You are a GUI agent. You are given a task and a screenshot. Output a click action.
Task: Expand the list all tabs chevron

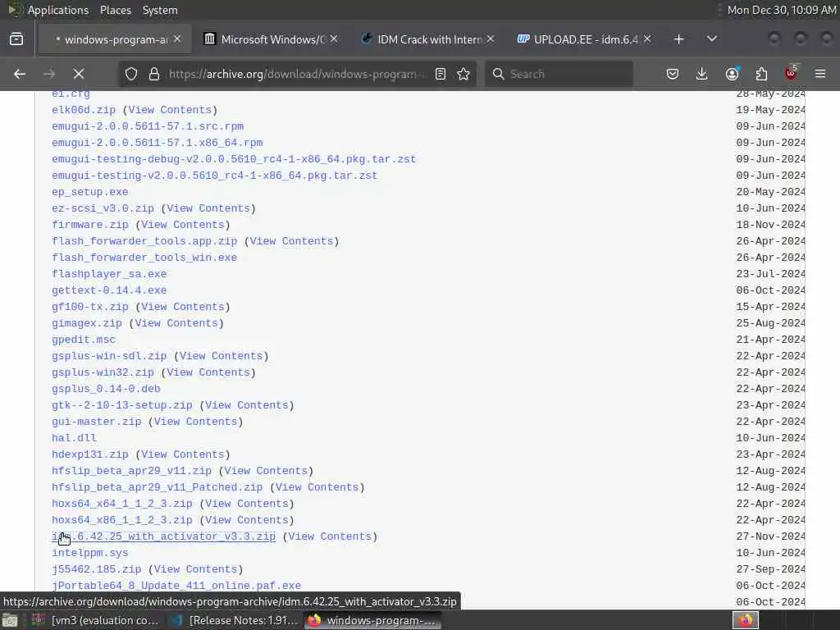tap(712, 39)
